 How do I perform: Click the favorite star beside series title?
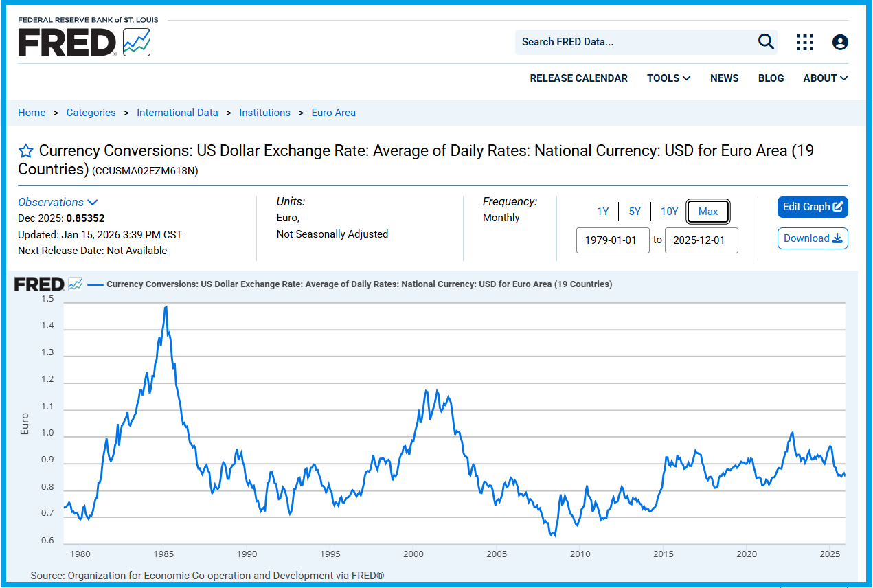pyautogui.click(x=25, y=151)
